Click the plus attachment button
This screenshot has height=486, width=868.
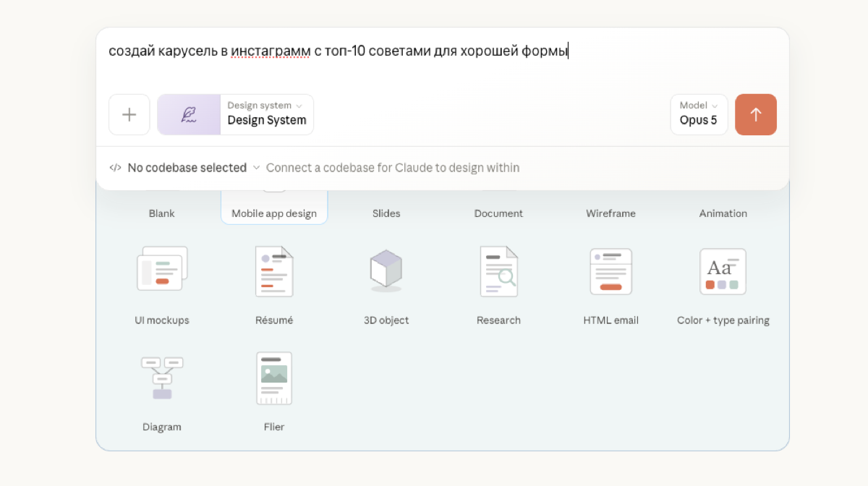[129, 114]
